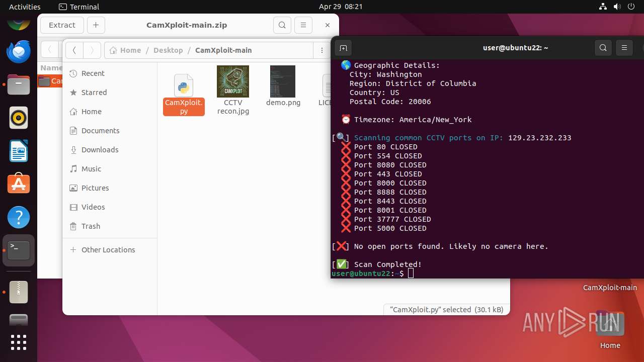Viewport: 644px width, 362px height.
Task: Select Starred in the sidebar
Action: pos(110,93)
